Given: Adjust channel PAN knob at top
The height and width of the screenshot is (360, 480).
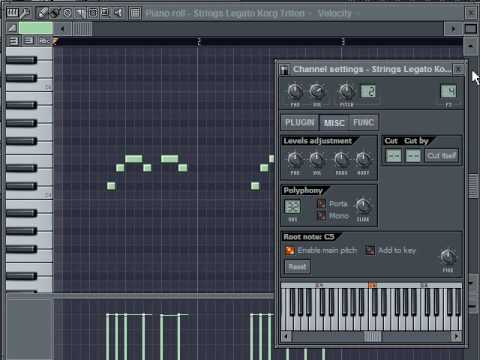Looking at the screenshot, I should (295, 92).
